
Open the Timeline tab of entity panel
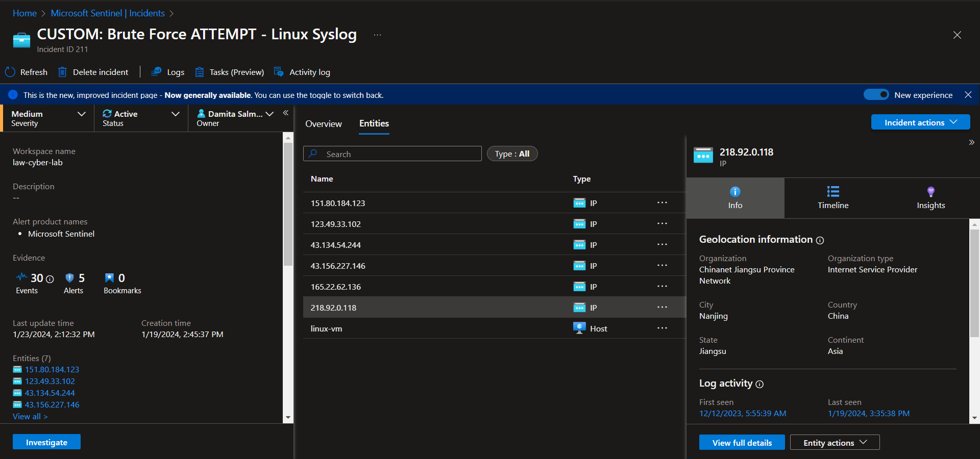(833, 198)
